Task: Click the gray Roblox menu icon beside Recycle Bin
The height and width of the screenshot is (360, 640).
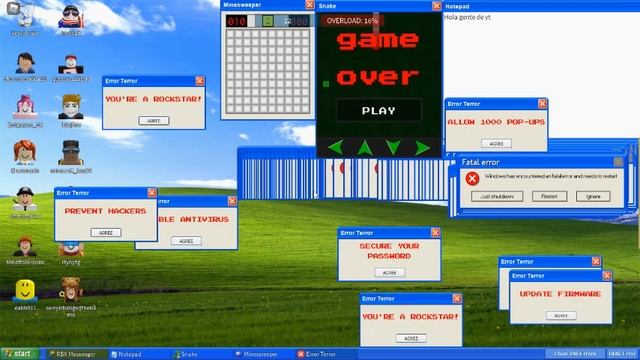Action: (x=13, y=8)
